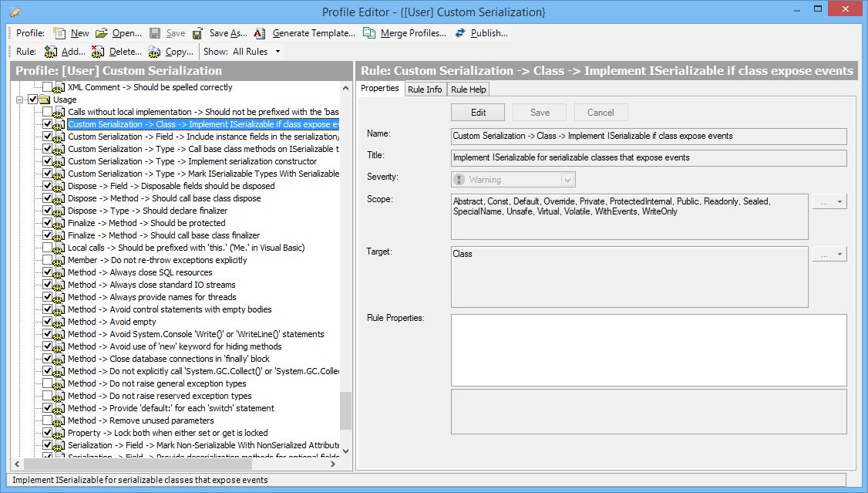The height and width of the screenshot is (493, 868).
Task: Uncheck 'Method -> Provide default: for each switch' checkbox
Action: (x=48, y=407)
